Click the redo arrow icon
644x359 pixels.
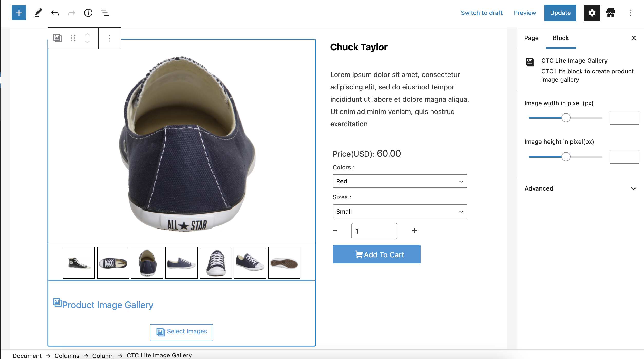click(72, 13)
